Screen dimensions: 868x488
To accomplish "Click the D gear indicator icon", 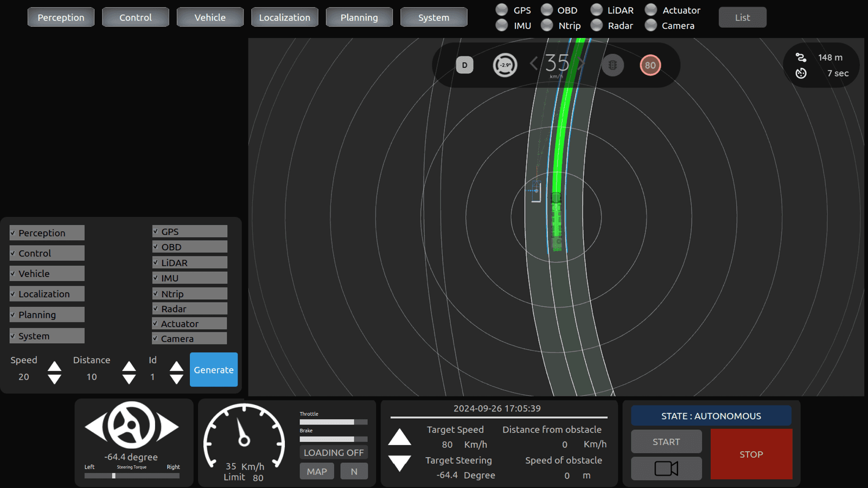I will [464, 65].
